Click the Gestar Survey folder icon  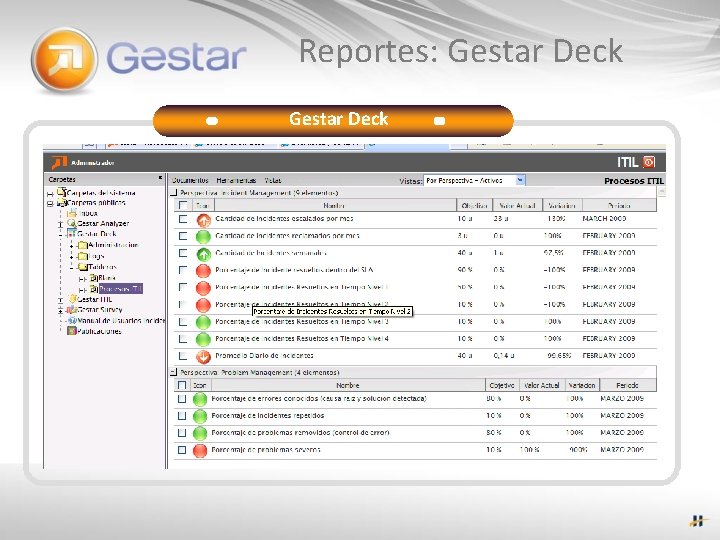click(x=71, y=309)
